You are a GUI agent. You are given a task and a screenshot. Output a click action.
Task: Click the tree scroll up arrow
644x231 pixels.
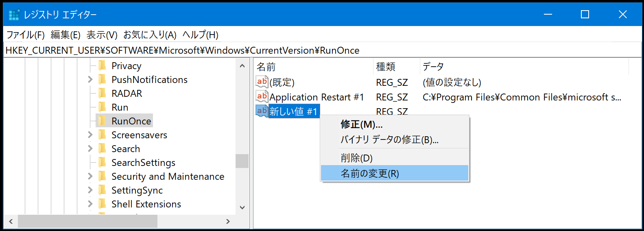click(242, 65)
